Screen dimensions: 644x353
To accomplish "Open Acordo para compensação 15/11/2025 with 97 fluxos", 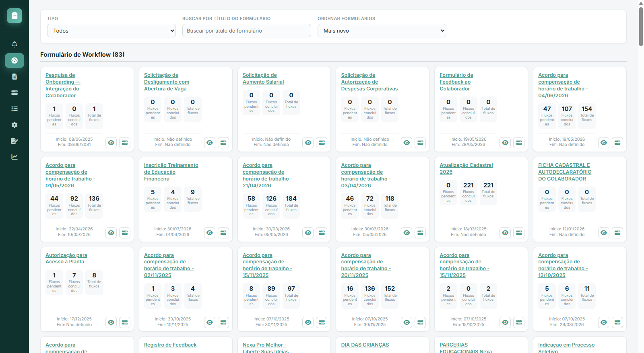I will [x=267, y=265].
